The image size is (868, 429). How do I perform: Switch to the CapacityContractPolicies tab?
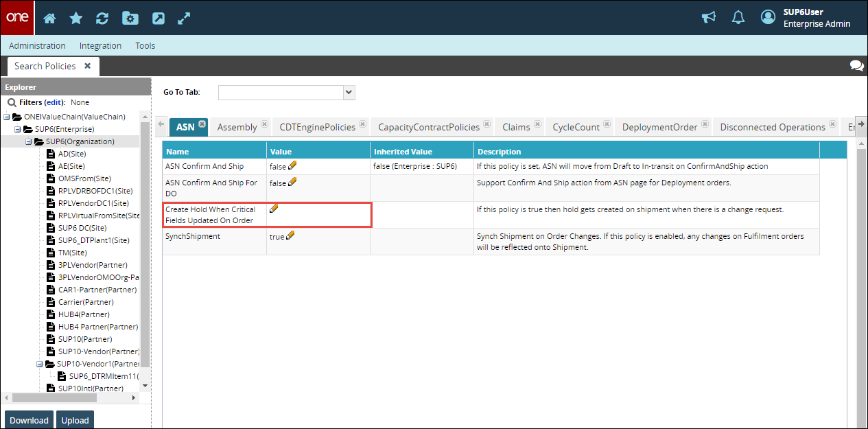[x=429, y=127]
